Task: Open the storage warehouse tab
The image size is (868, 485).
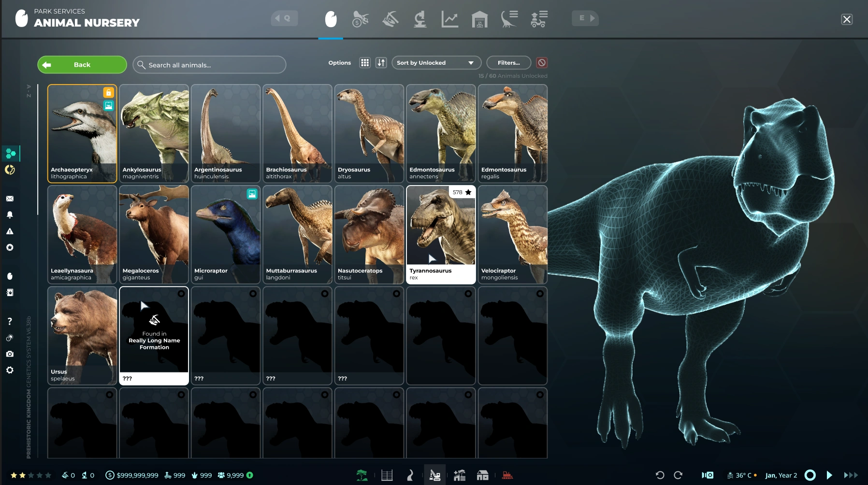Action: click(479, 19)
